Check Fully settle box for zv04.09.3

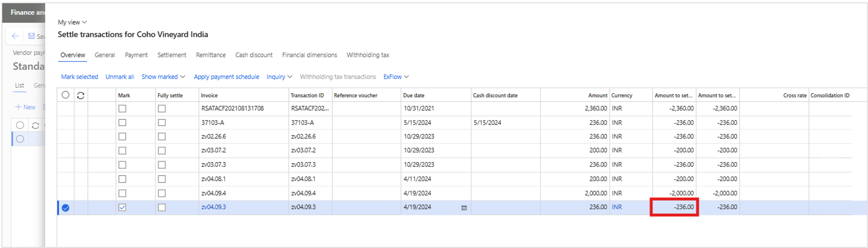click(162, 207)
